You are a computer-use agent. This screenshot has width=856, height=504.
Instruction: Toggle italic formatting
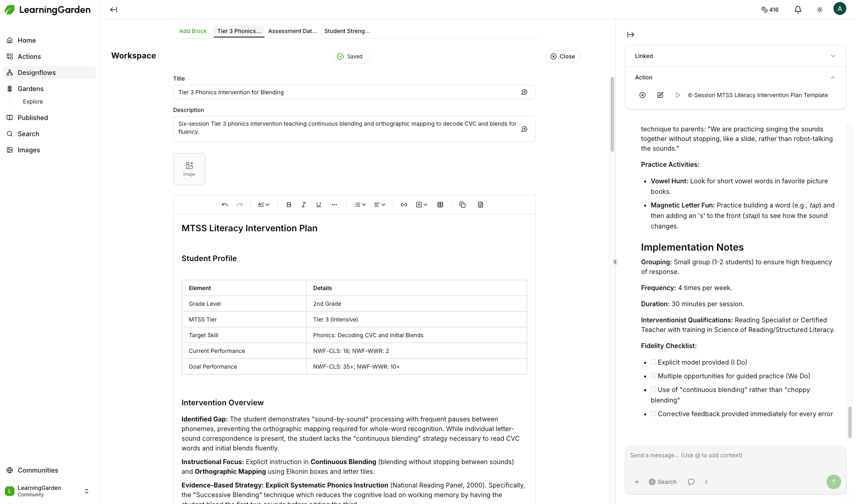(304, 205)
